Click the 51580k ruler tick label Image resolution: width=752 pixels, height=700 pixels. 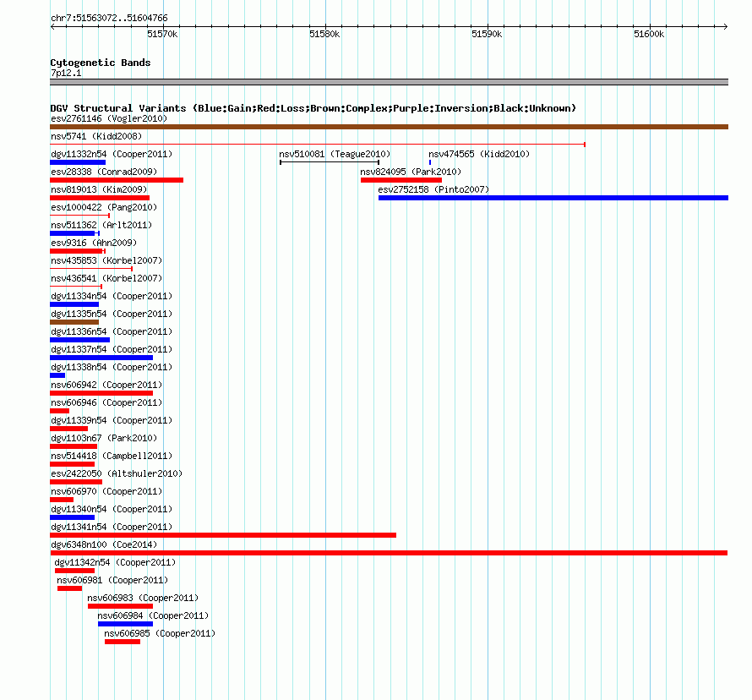coord(324,34)
